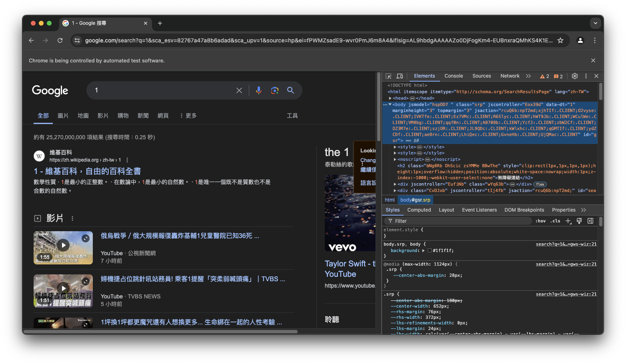
Task: Open the Event Listeners tab
Action: pos(479,210)
